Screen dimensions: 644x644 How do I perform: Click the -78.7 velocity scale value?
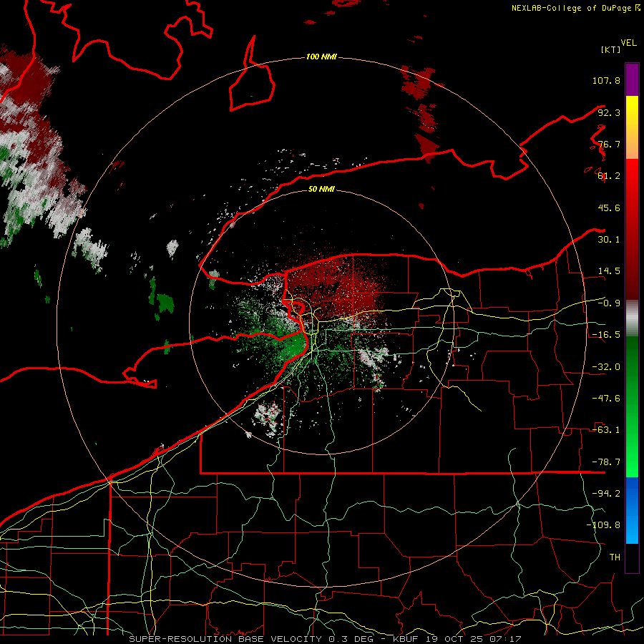pyautogui.click(x=606, y=462)
